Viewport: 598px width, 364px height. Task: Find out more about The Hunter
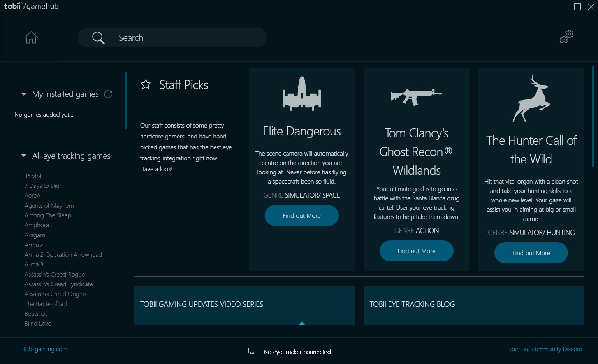coord(531,253)
